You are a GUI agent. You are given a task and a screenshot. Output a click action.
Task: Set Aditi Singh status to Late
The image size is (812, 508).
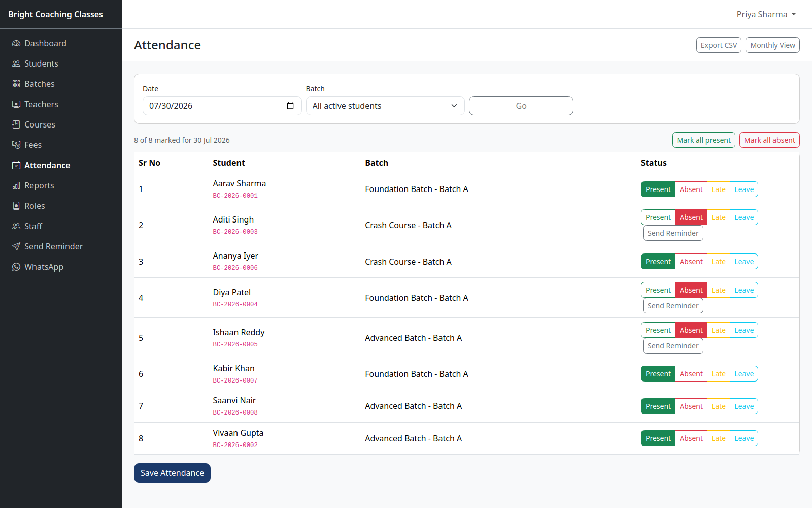[718, 217]
